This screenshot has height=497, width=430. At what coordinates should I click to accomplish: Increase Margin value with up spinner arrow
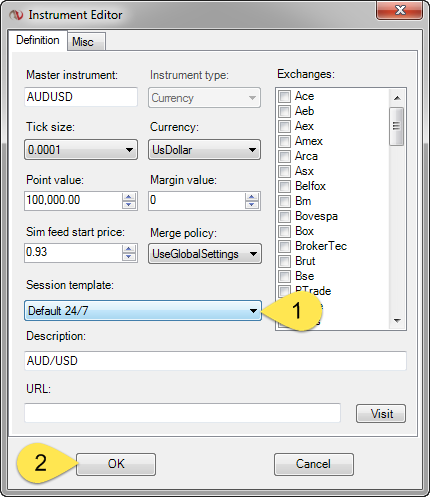click(252, 197)
